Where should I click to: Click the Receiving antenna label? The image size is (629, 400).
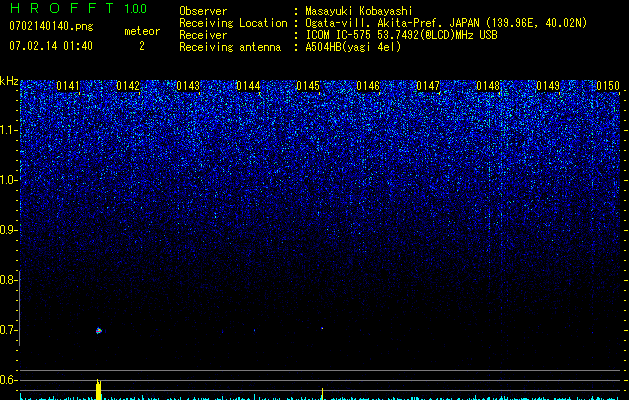(x=230, y=47)
